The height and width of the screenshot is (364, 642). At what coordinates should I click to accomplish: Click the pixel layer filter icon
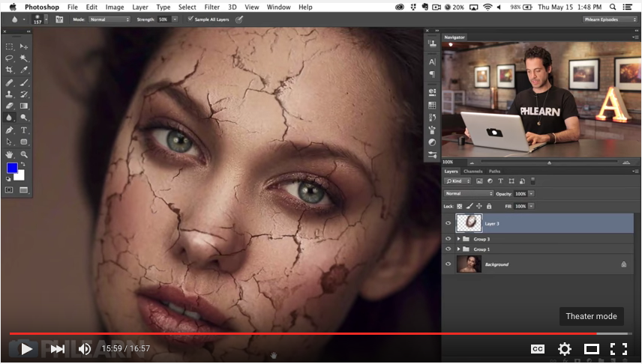479,181
